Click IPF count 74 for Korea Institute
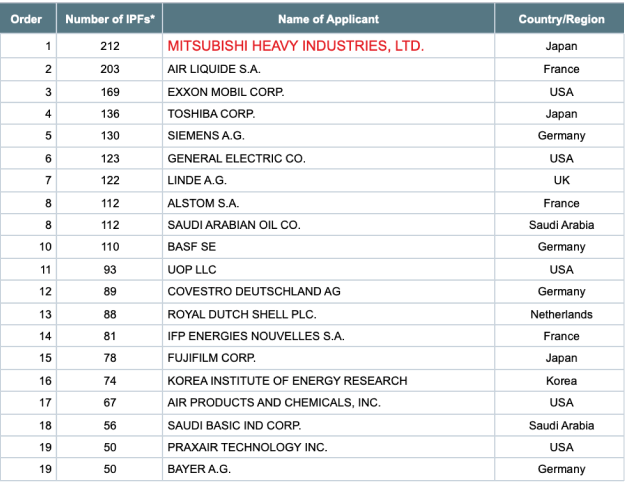The height and width of the screenshot is (484, 625). (x=110, y=381)
